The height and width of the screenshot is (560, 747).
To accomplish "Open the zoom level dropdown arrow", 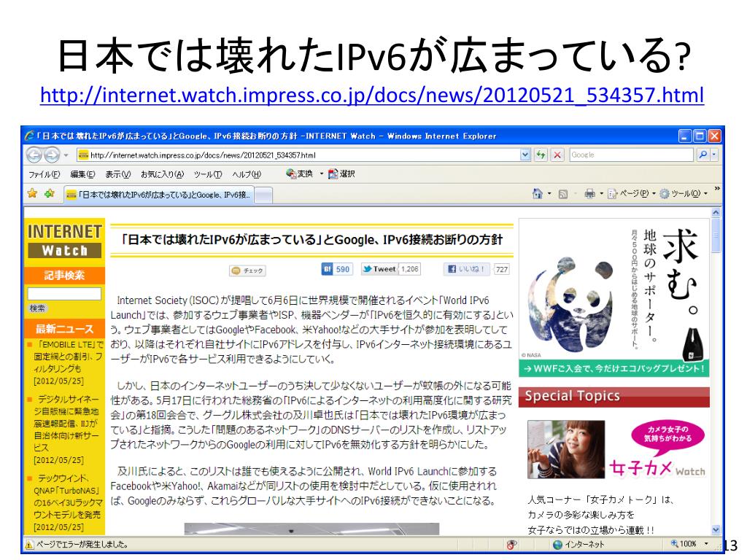I will 706,544.
